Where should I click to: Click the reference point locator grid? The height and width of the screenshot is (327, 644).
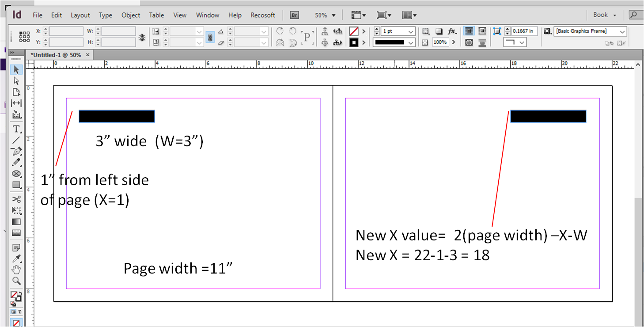coord(25,37)
